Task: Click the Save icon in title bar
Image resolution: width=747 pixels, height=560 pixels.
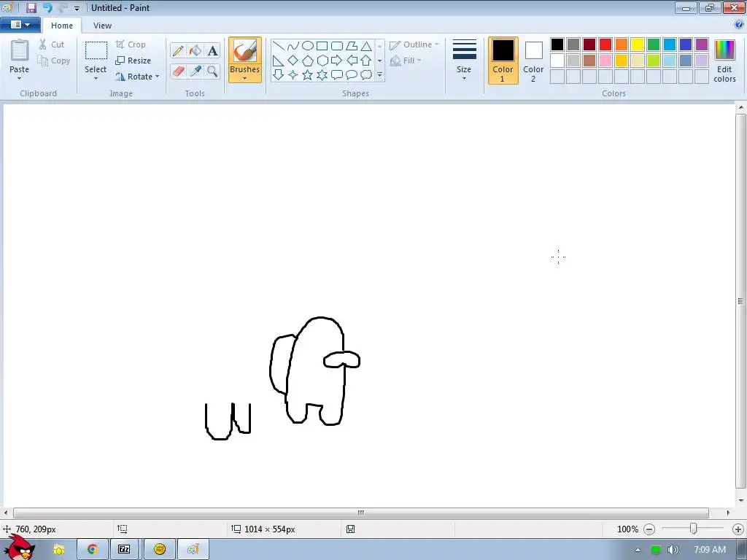Action: (x=31, y=7)
